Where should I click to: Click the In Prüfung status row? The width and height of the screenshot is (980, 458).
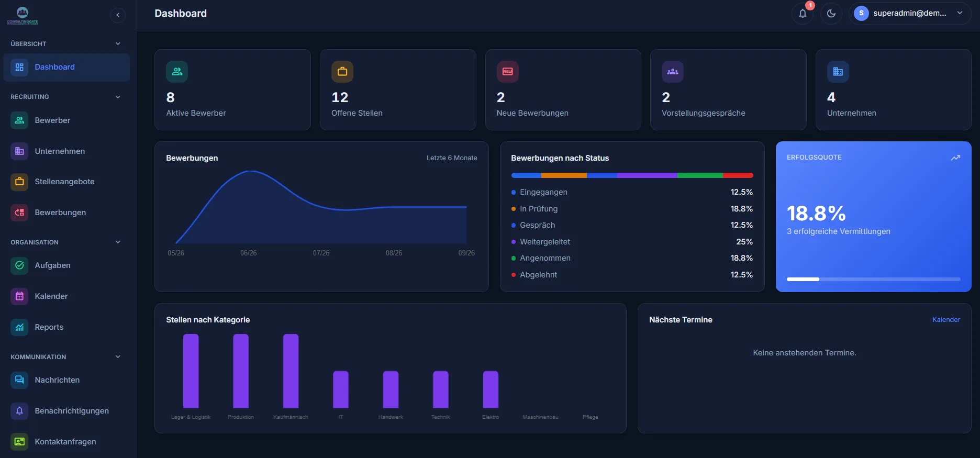pyautogui.click(x=632, y=209)
